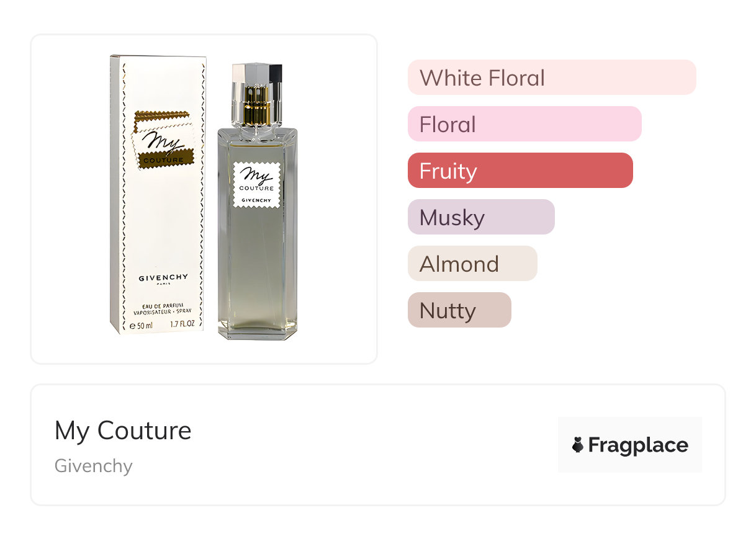Screen dimensions: 756x536
Task: Open the My Couture title link
Action: pyautogui.click(x=123, y=431)
